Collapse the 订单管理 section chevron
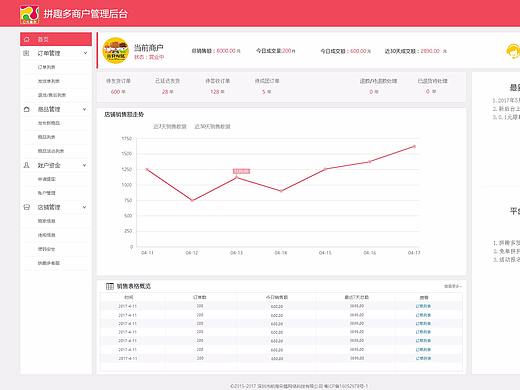Image resolution: width=520 pixels, height=390 pixels. coord(85,53)
